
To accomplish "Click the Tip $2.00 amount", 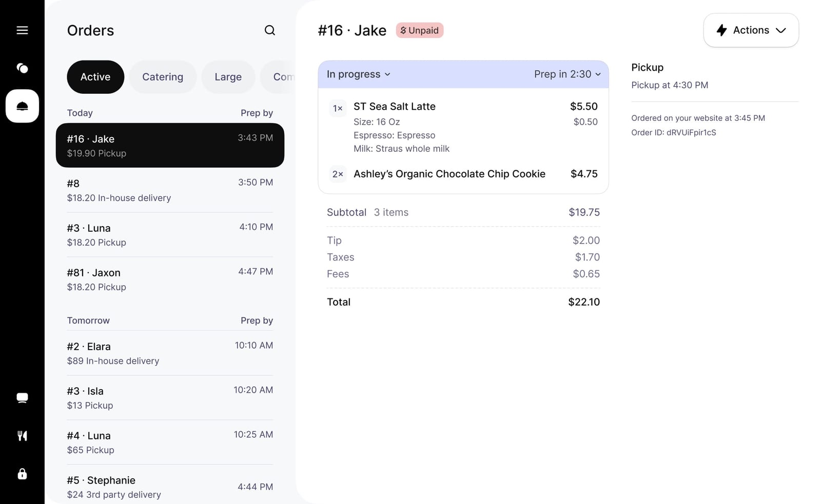I will 586,240.
